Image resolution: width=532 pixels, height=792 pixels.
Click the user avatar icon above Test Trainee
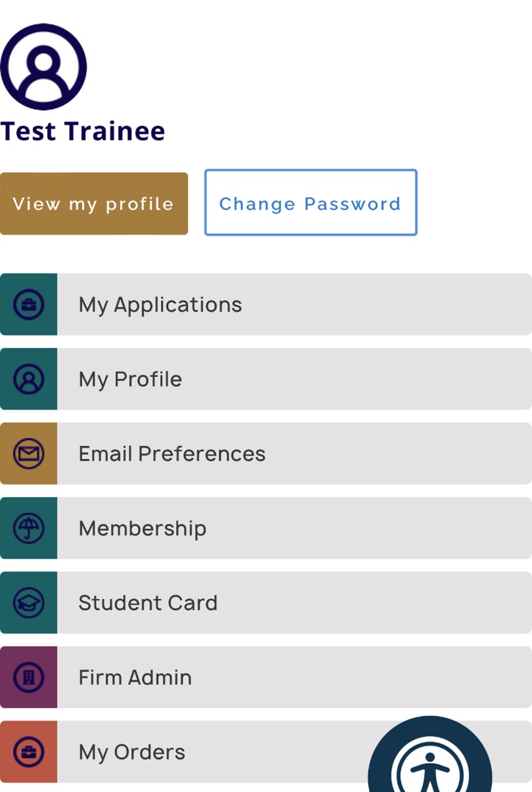(43, 66)
